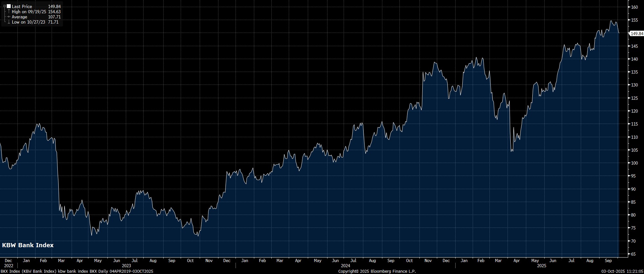Select the High on 09/19/25 legend entry
Image resolution: width=644 pixels, height=274 pixels.
(x=29, y=12)
